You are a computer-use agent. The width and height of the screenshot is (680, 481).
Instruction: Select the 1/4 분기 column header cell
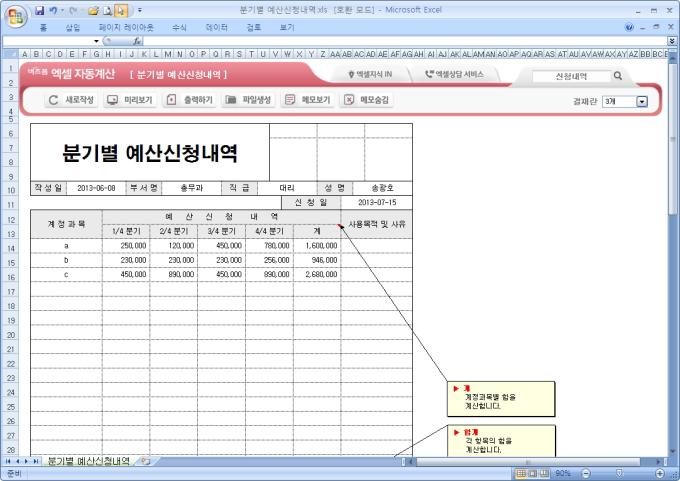pos(126,232)
